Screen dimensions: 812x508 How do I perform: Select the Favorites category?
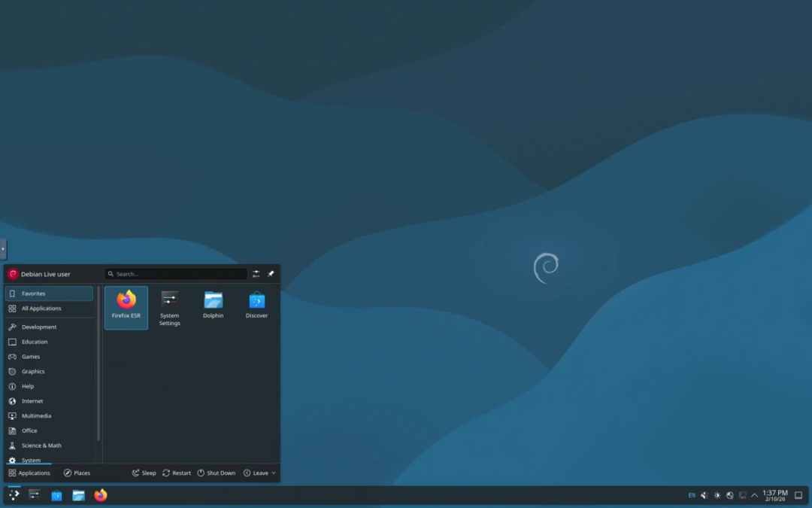pos(49,294)
